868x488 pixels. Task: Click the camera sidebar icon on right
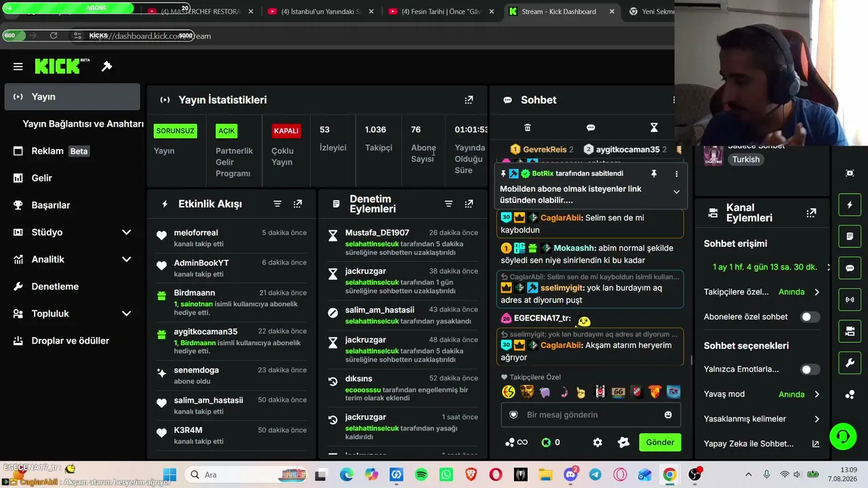850,331
